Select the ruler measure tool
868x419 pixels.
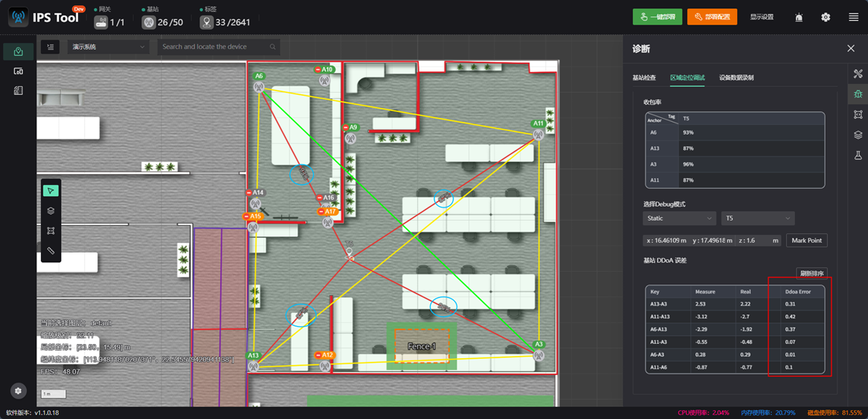51,250
